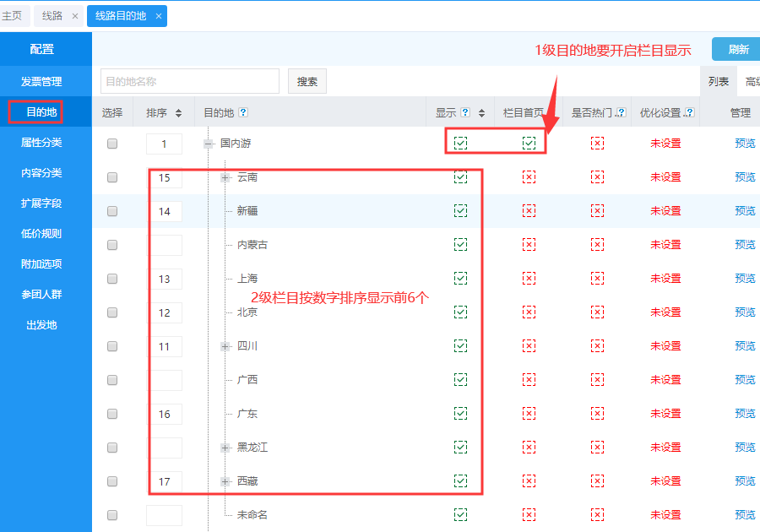Toggle the red 是否热门 icon for 国内游
This screenshot has height=532, width=760.
(597, 144)
